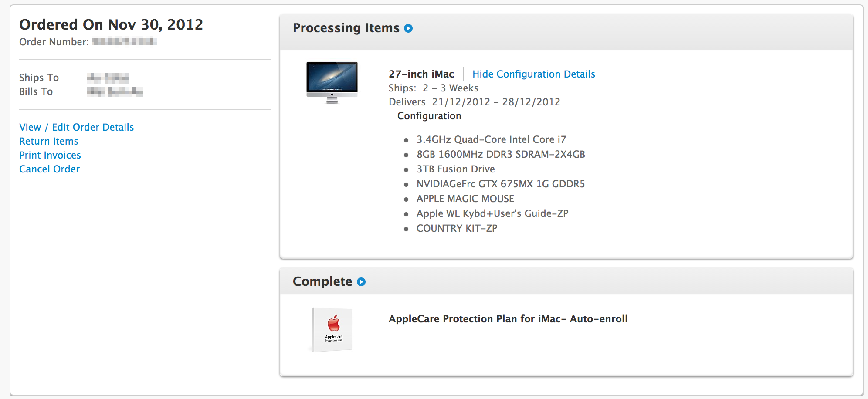Click the Print Invoices link

tap(50, 155)
